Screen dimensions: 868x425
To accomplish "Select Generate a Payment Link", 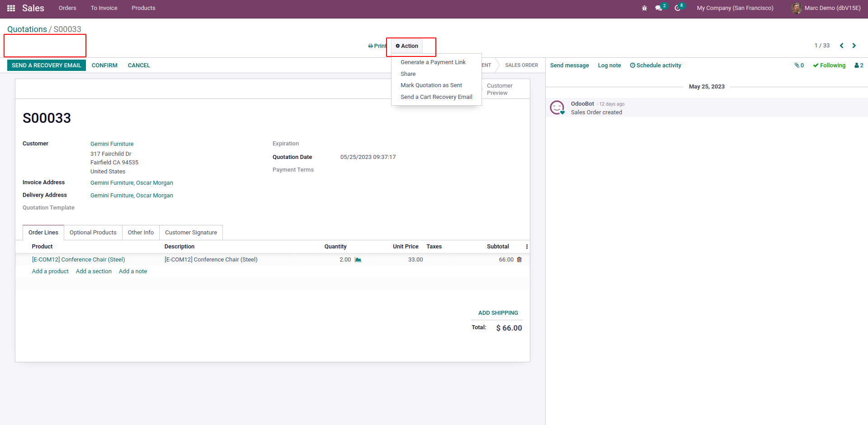I will coord(433,62).
